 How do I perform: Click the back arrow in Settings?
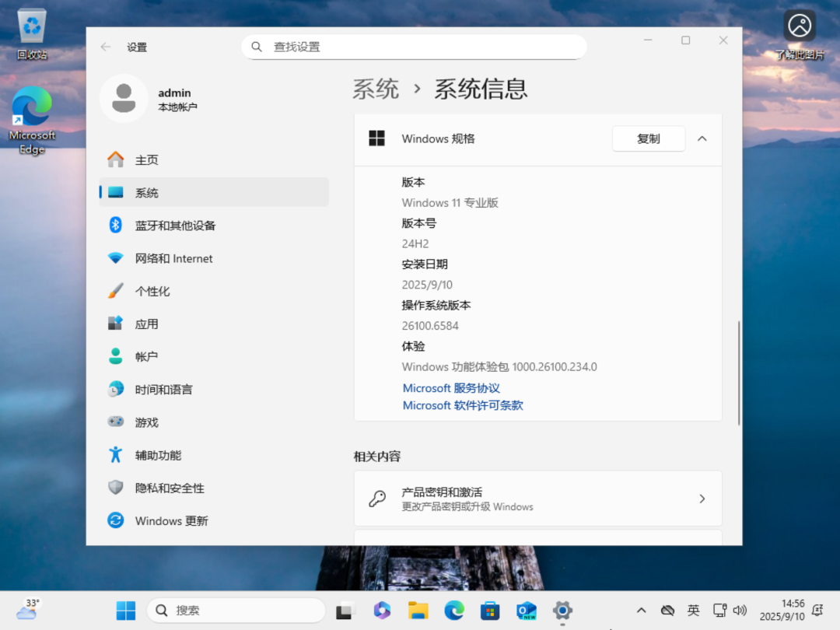tap(106, 47)
